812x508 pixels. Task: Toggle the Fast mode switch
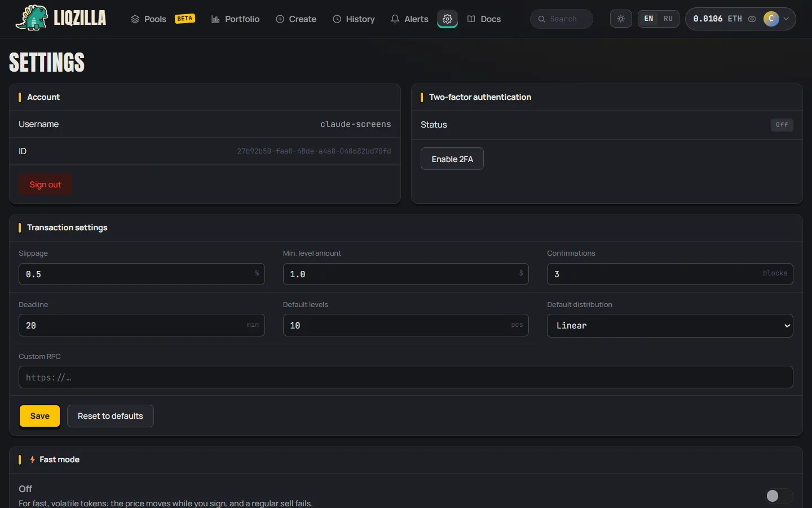coord(779,496)
